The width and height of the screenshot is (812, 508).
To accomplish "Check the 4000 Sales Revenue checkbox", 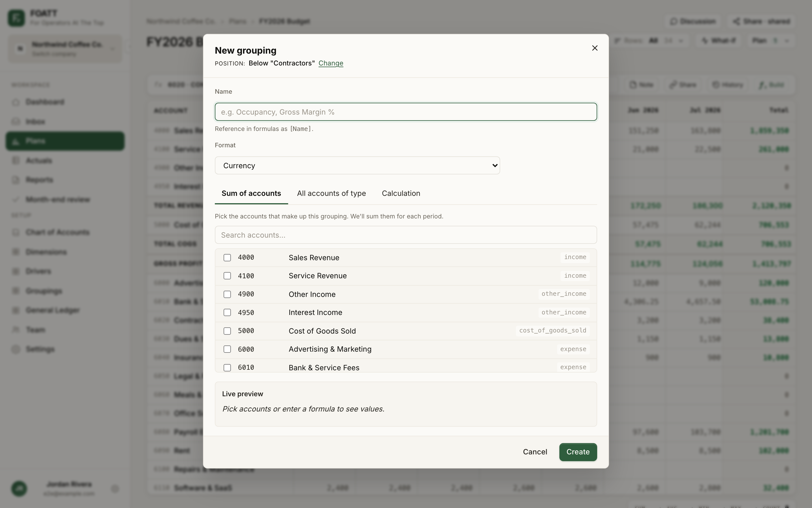I will pyautogui.click(x=227, y=258).
